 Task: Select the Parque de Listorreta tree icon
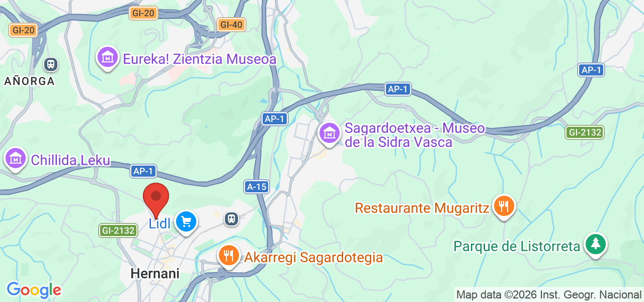[x=596, y=245]
